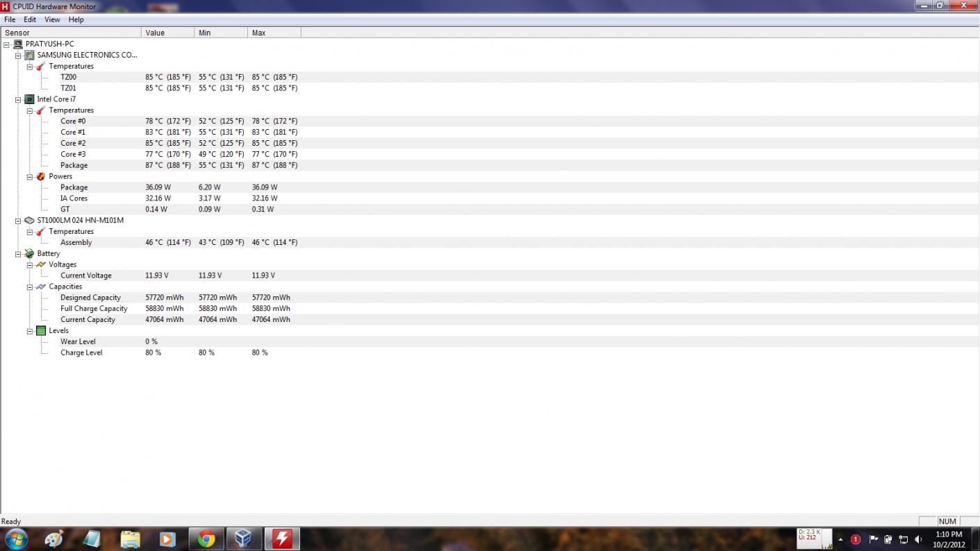Image resolution: width=980 pixels, height=551 pixels.
Task: Collapse the Capacities section under Battery
Action: pyautogui.click(x=30, y=287)
